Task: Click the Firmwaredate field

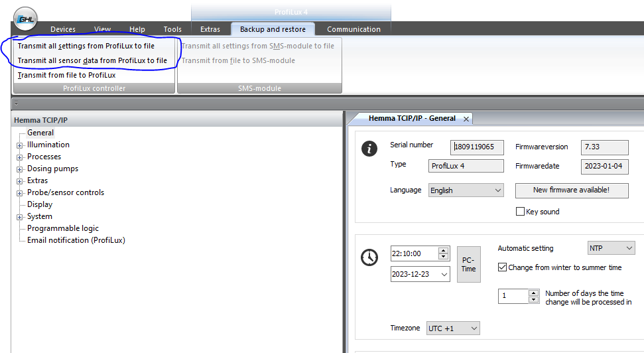Action: (x=605, y=166)
